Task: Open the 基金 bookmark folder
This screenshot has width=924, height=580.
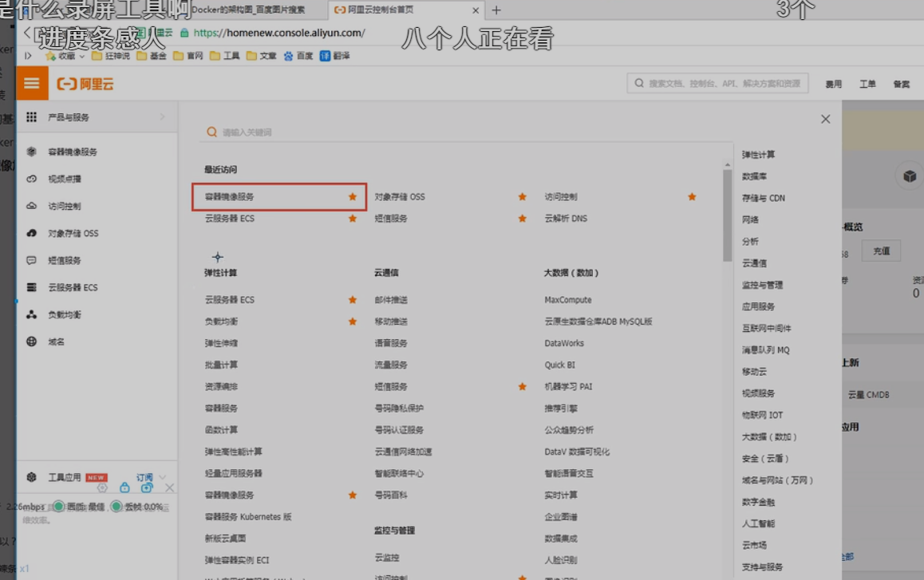Action: tap(152, 56)
